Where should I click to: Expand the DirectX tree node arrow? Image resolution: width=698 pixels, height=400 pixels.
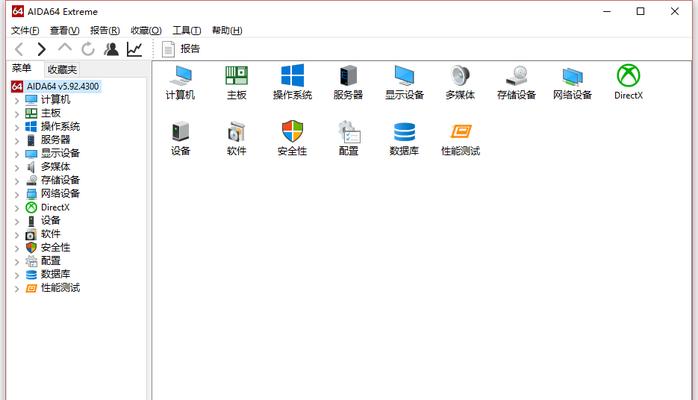pyautogui.click(x=17, y=208)
